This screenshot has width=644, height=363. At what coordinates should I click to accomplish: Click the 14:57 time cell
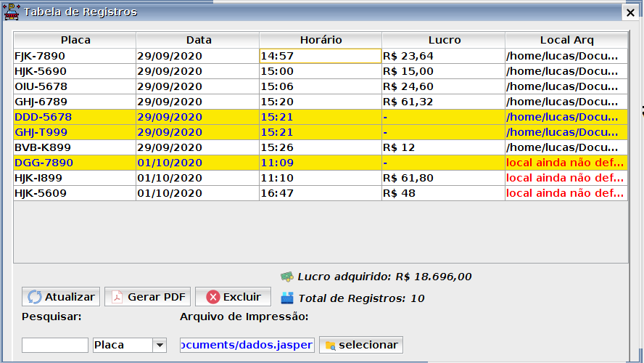click(x=321, y=56)
